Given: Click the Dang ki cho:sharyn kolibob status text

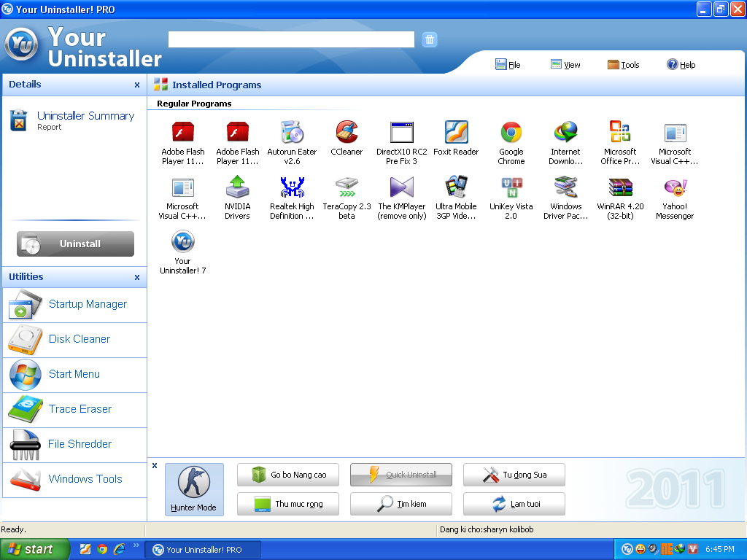Looking at the screenshot, I should coord(487,529).
